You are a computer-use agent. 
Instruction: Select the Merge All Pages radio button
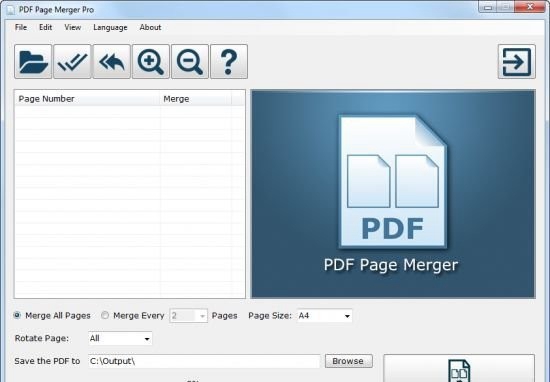[17, 315]
